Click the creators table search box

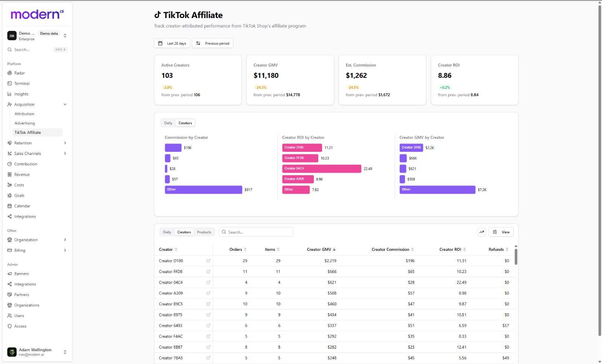coord(256,232)
